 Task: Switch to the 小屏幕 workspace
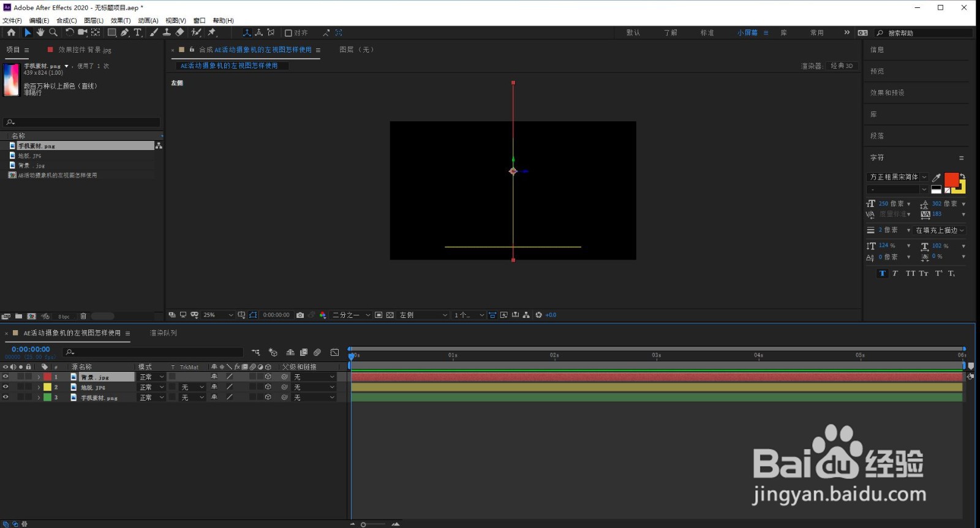(747, 32)
